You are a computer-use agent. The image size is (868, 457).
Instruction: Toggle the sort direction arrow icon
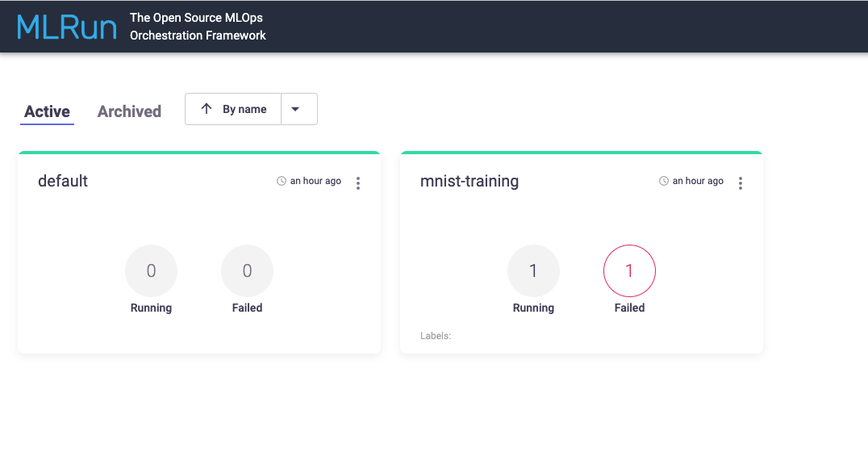207,109
